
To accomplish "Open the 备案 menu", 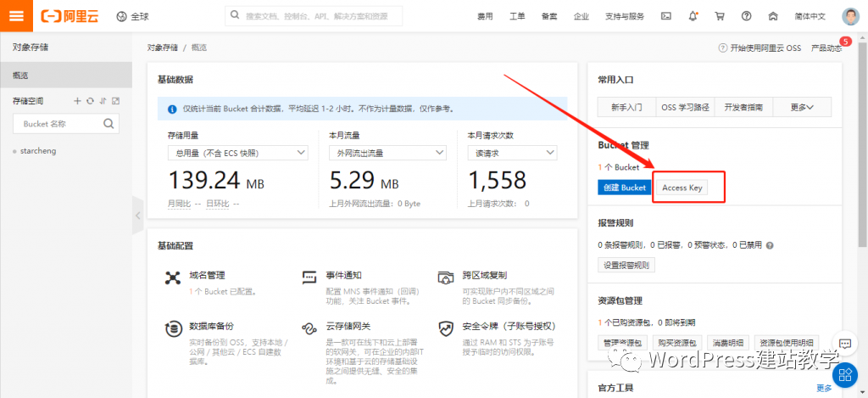I will coord(549,17).
